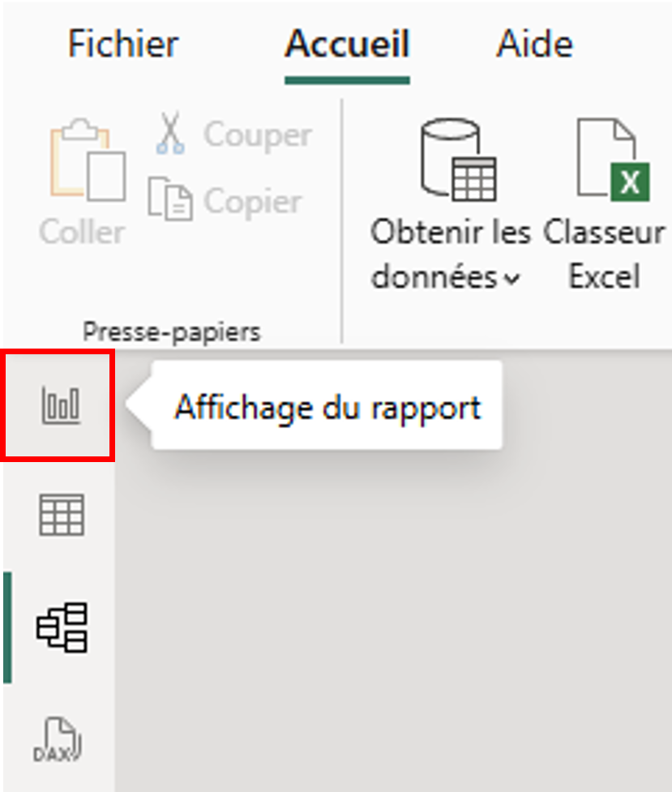Select the Accueil ribbon tab
672x792 pixels.
[347, 44]
